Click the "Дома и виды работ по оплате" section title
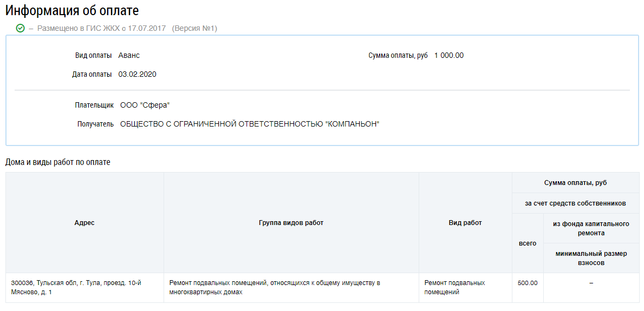The height and width of the screenshot is (311, 644). point(58,162)
